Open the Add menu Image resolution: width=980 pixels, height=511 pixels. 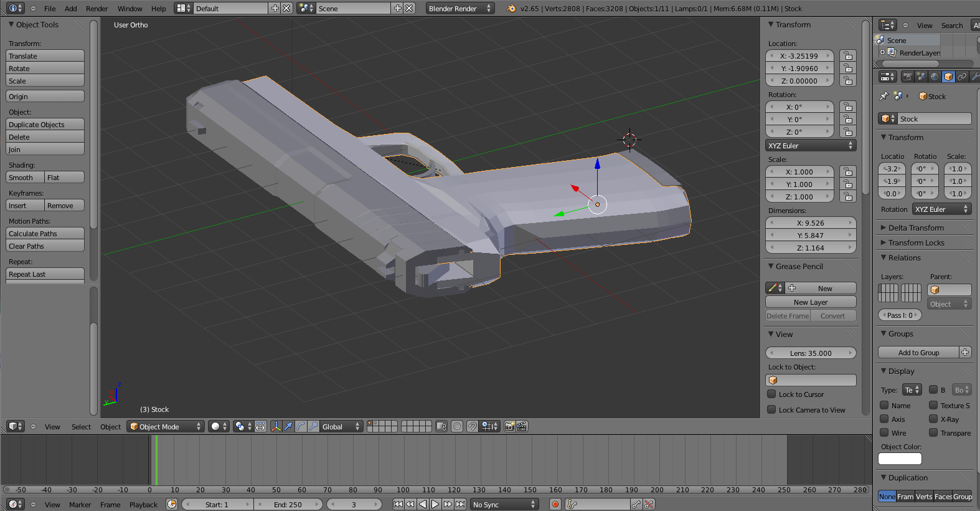[x=71, y=9]
